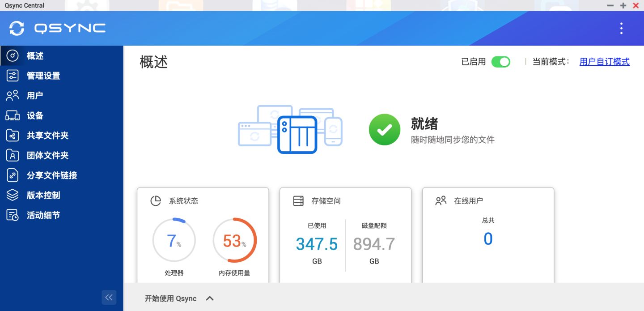644x311 pixels.
Task: Disable Qsync with the 已启用 switch
Action: 501,62
